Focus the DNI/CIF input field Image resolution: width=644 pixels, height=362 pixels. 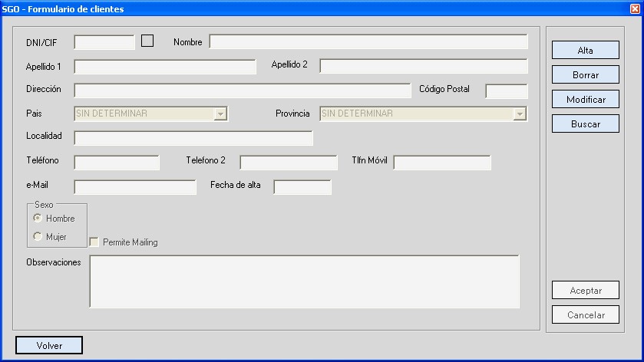(x=104, y=42)
